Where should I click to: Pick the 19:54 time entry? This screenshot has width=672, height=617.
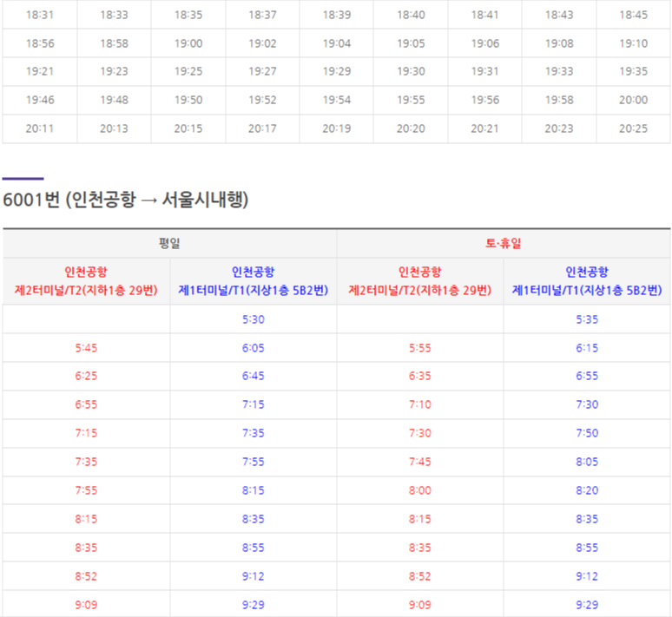(336, 100)
